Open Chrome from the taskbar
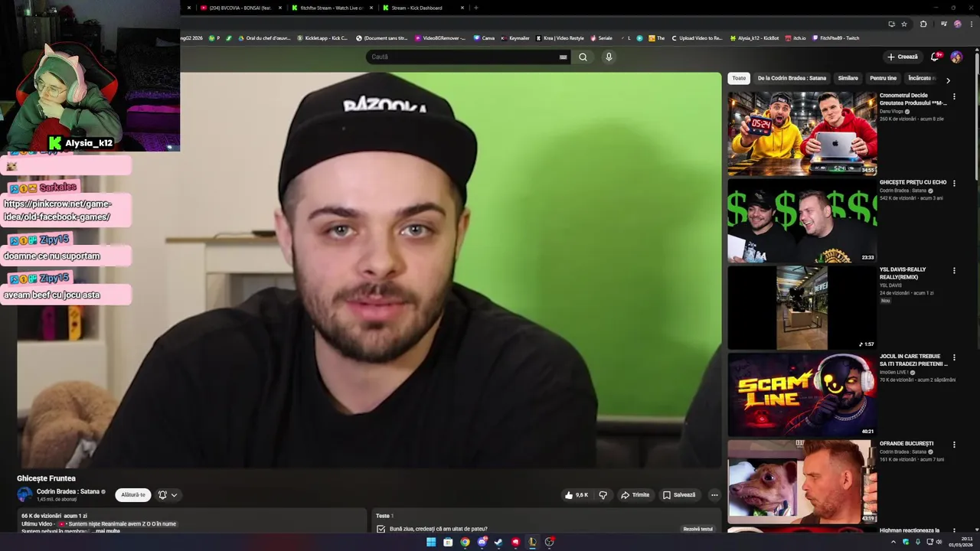 [x=465, y=543]
